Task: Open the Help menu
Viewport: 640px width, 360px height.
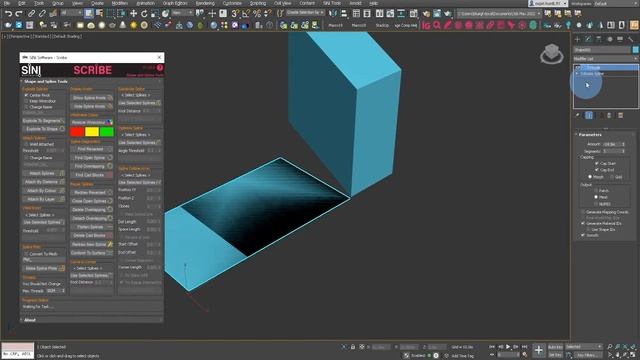Action: (x=373, y=3)
